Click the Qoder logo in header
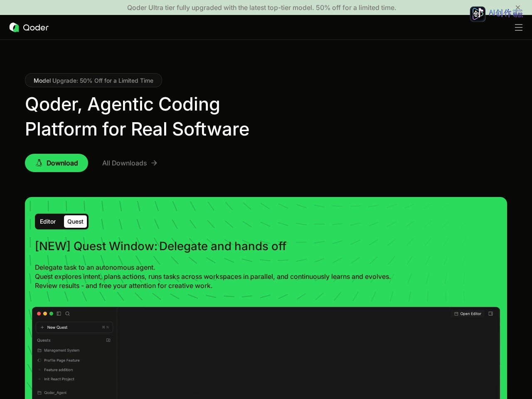Screen dimensions: 532x399 (x=29, y=27)
